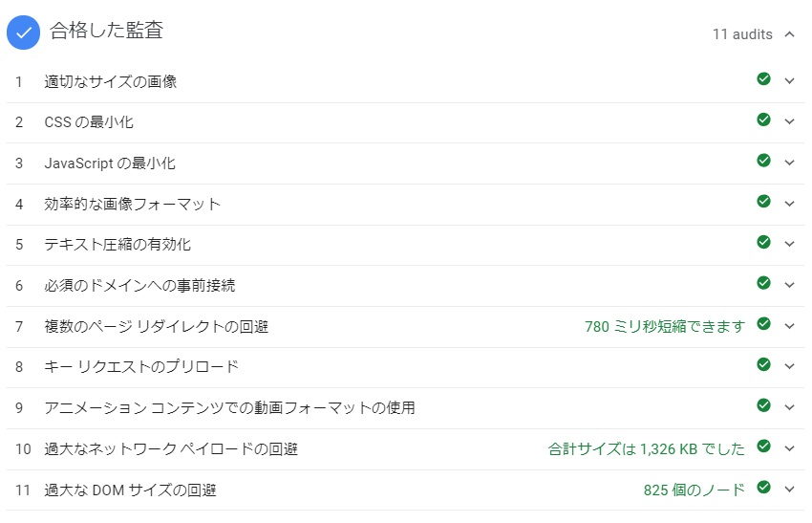This screenshot has height=523, width=812.
Task: Click green pass icon for 過大な DOM サイズの回避
Action: [763, 488]
